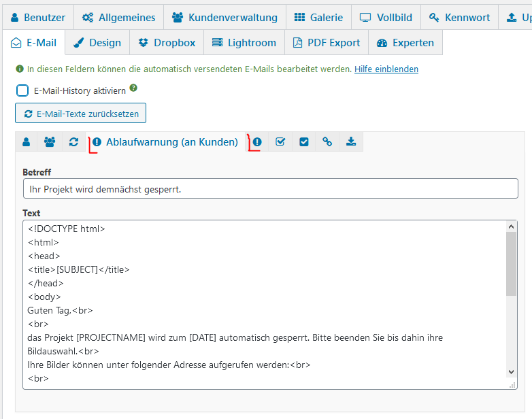Select the refresh arrows email tab icon

tap(73, 142)
